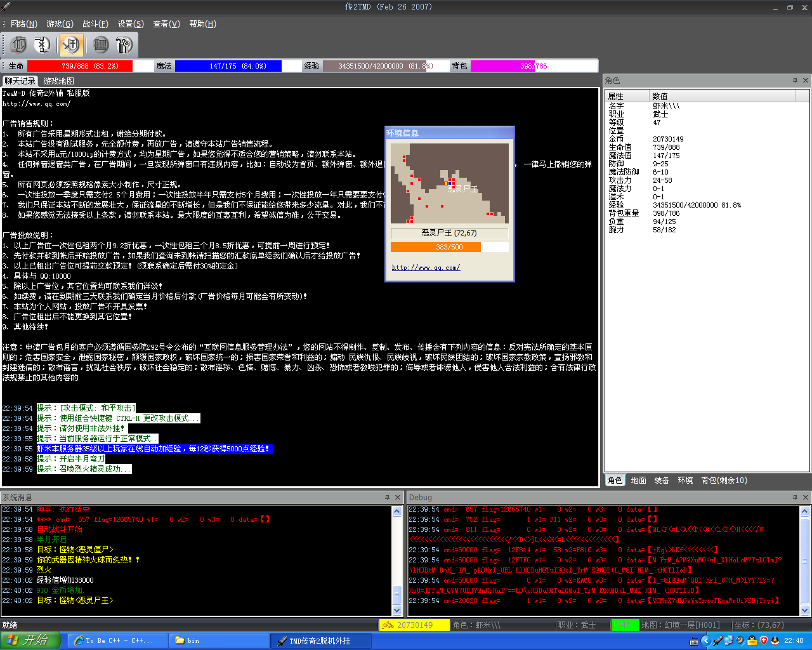Screen dimensions: 812x650
Task: Click the highlighted 提示：召唤烈火精灵成功 line
Action: tap(84, 469)
